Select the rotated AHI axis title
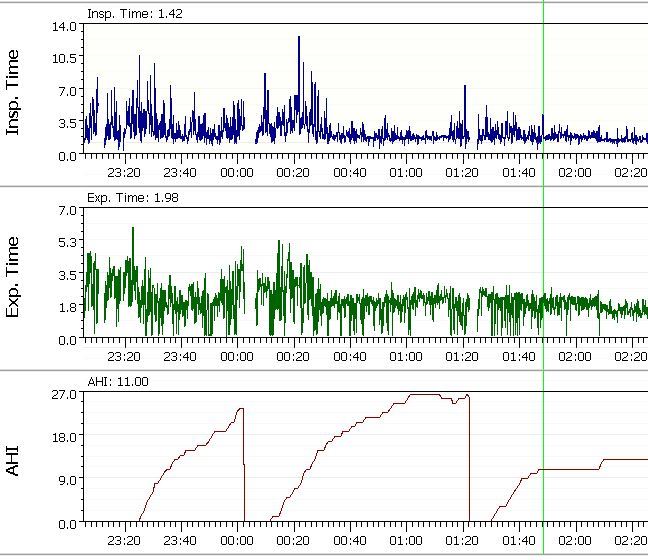 coord(13,459)
